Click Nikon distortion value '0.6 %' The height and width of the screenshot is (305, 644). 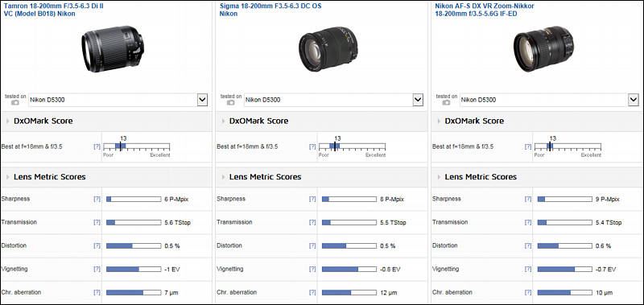(603, 246)
